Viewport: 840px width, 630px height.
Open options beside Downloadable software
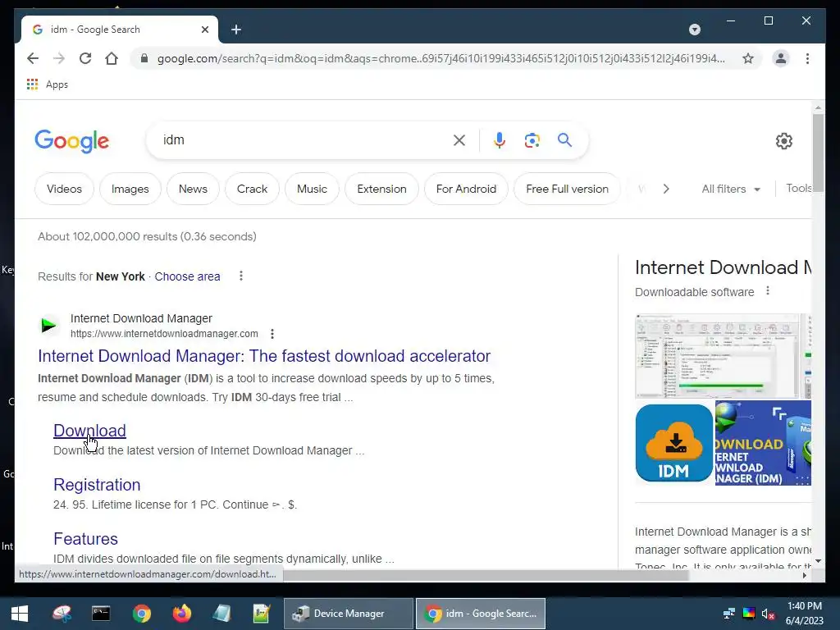click(768, 291)
